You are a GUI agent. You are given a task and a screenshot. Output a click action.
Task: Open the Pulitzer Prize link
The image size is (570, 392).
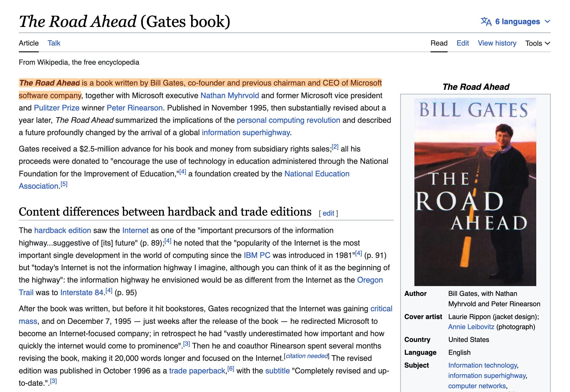point(57,108)
